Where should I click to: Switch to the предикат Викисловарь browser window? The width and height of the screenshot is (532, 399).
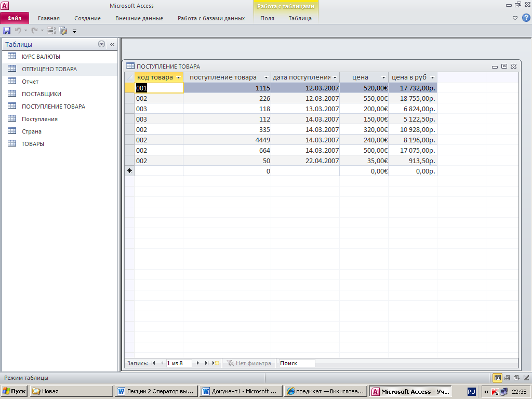(x=325, y=391)
